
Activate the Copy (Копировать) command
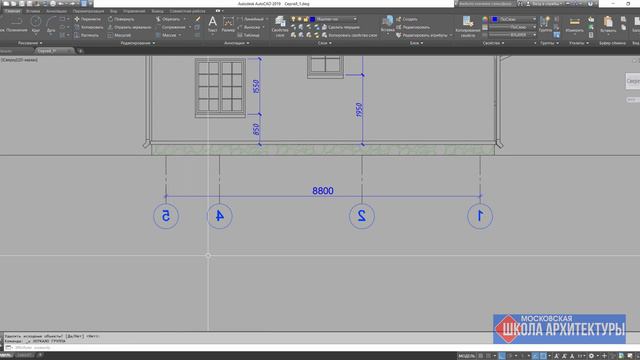(88, 27)
